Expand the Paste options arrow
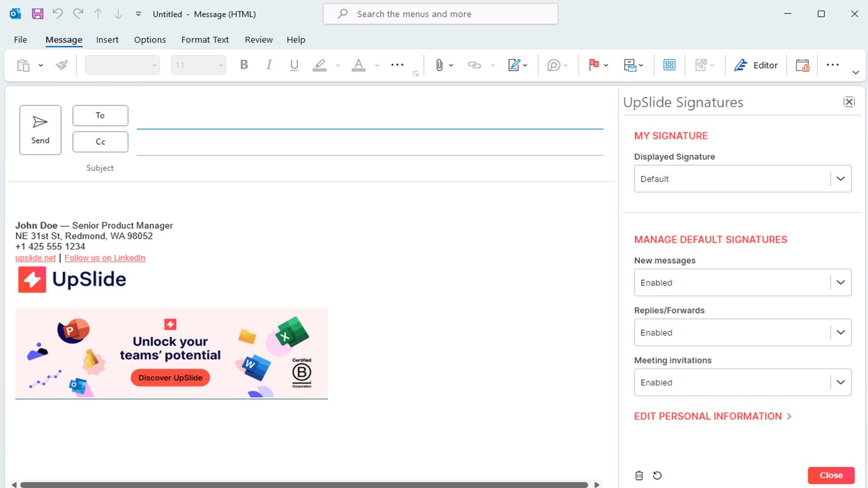Screen dimensions: 868x488 [41, 65]
